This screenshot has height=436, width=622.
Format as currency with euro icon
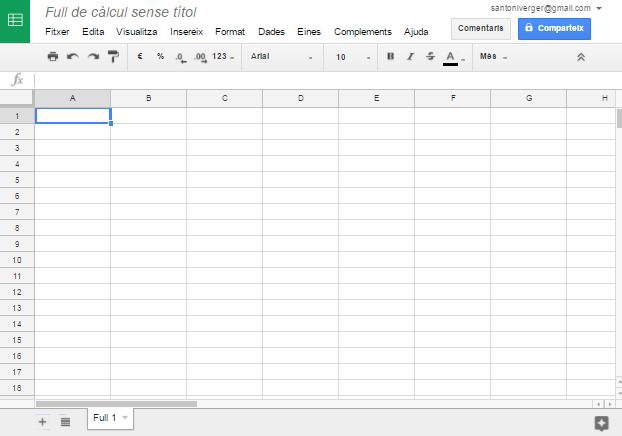pyautogui.click(x=140, y=57)
